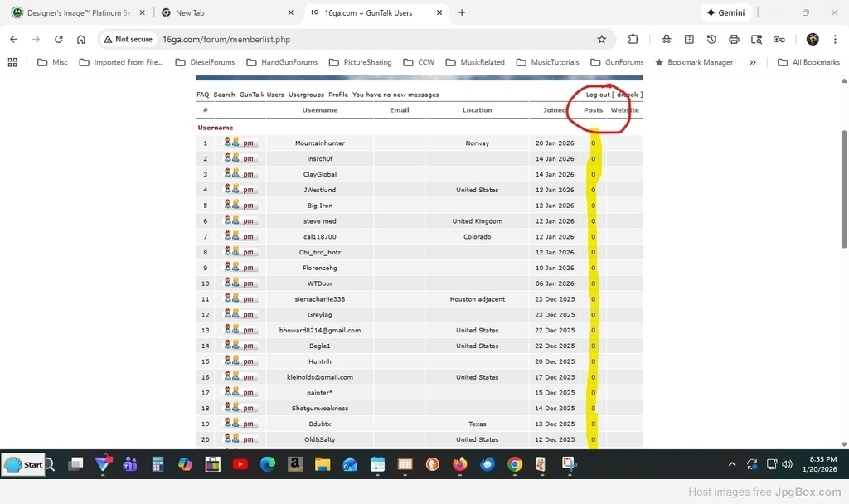The width and height of the screenshot is (849, 504).
Task: Open the browser history clock icon
Action: (x=711, y=39)
